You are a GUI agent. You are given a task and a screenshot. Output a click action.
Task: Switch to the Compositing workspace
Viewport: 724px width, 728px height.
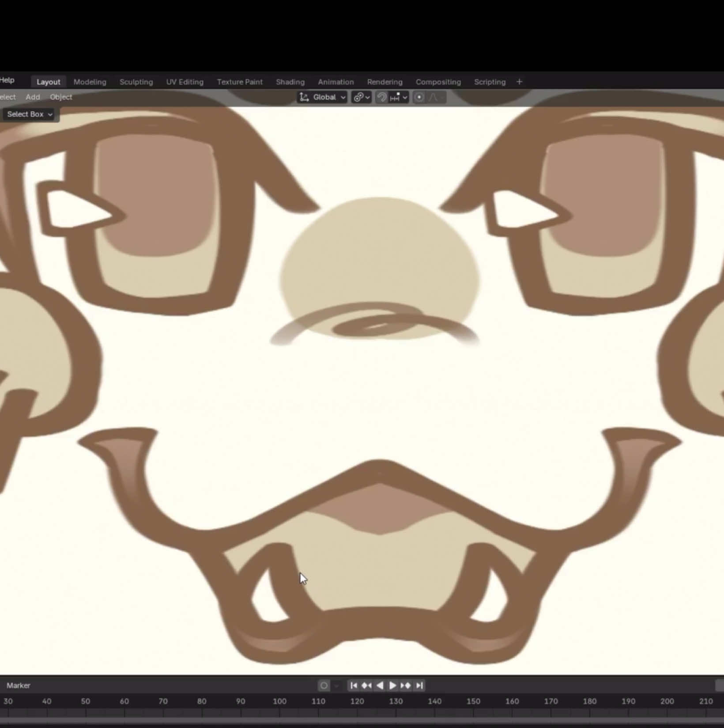coord(438,82)
